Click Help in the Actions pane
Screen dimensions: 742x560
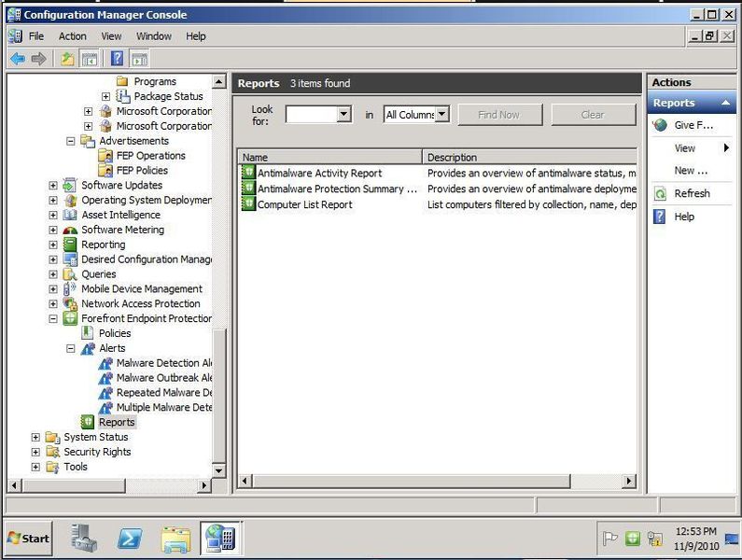coord(684,217)
